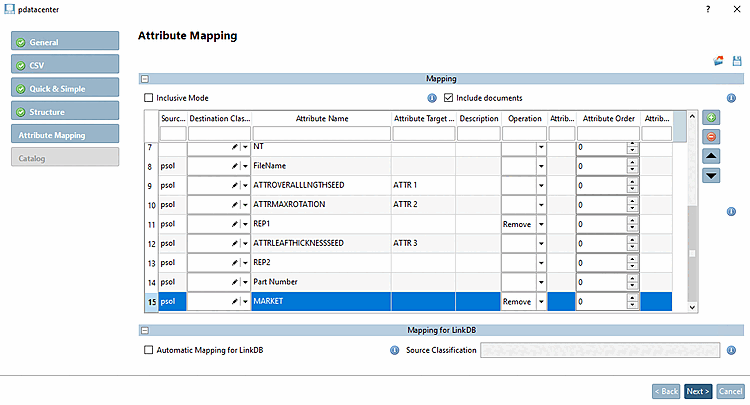750x405 pixels.
Task: Click edit pencil in Part Number row
Action: coord(234,282)
